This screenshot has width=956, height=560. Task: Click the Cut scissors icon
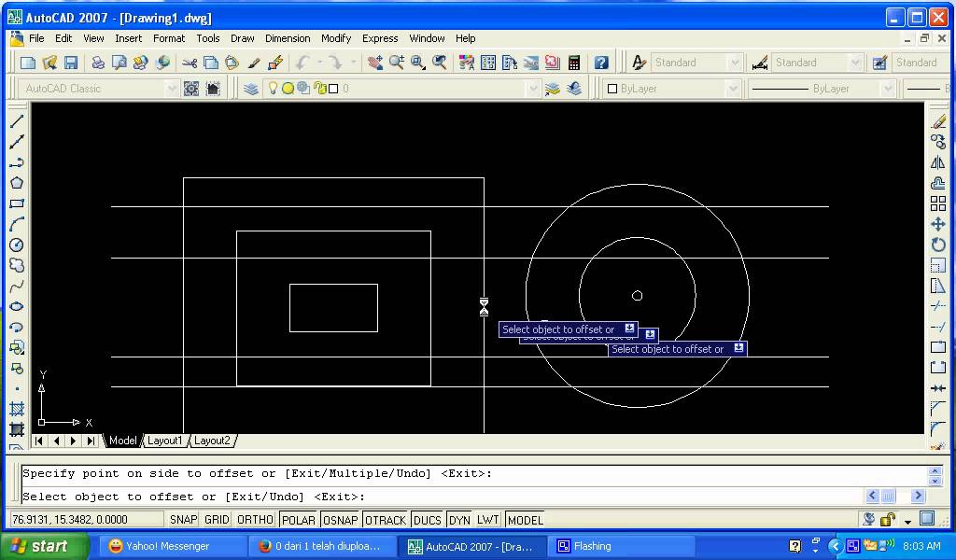pos(190,63)
